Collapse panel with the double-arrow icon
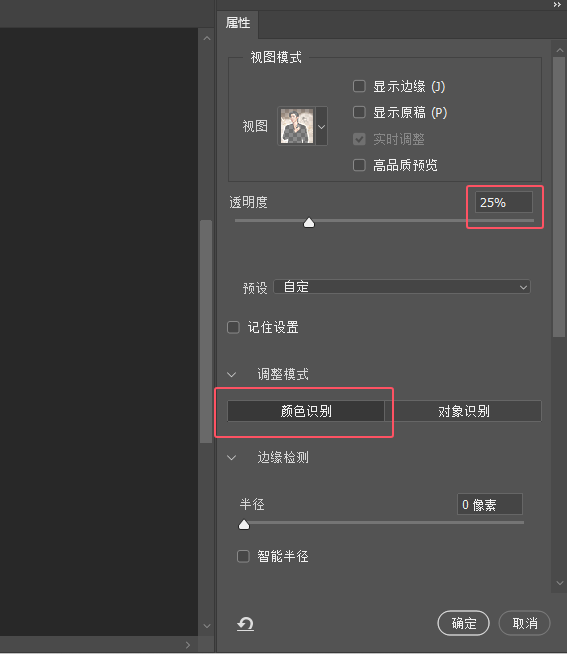Image resolution: width=567 pixels, height=654 pixels. pyautogui.click(x=557, y=5)
